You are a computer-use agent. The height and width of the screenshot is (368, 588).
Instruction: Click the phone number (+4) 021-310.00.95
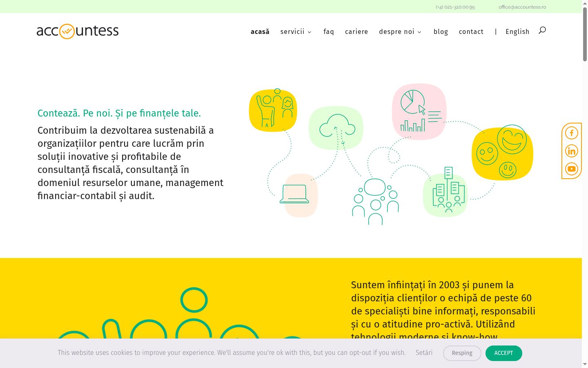[455, 7]
